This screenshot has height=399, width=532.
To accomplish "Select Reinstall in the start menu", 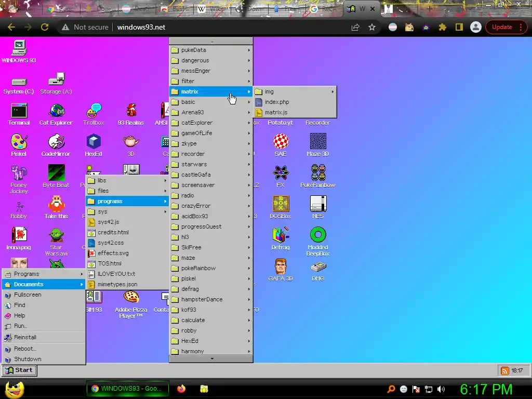I will [44, 337].
